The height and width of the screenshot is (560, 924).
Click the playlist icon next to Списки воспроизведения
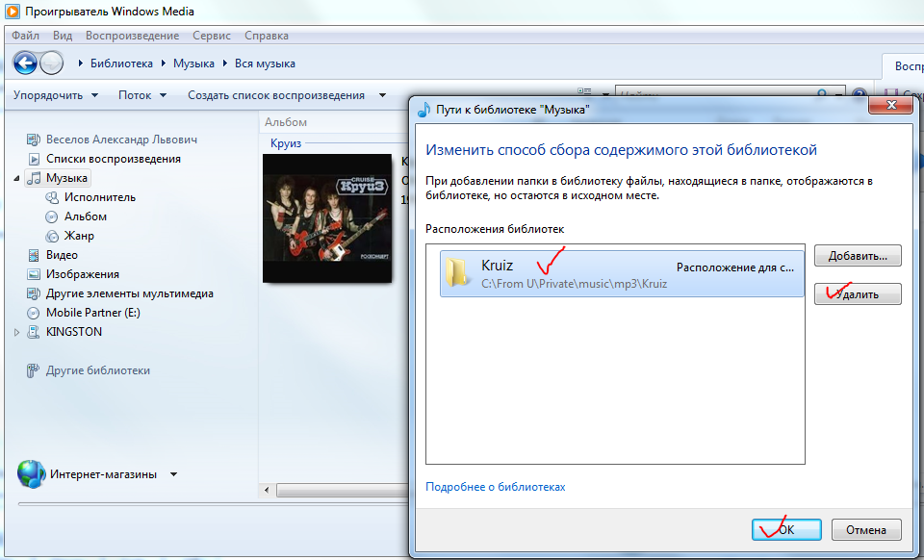[x=35, y=159]
